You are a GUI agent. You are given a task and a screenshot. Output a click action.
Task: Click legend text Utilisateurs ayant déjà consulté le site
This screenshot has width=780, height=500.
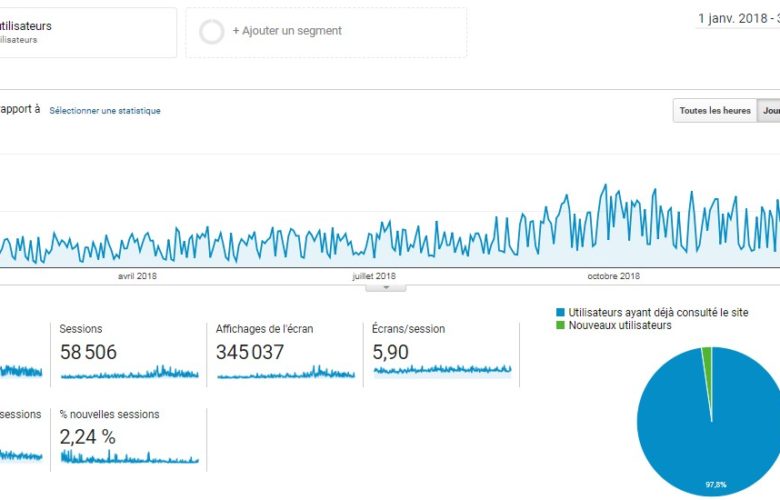pos(658,312)
